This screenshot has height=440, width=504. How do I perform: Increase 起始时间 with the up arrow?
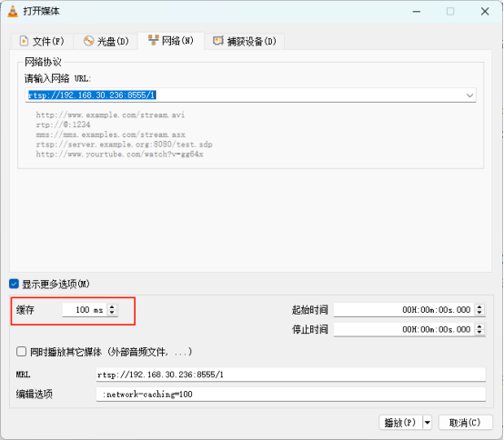479,306
